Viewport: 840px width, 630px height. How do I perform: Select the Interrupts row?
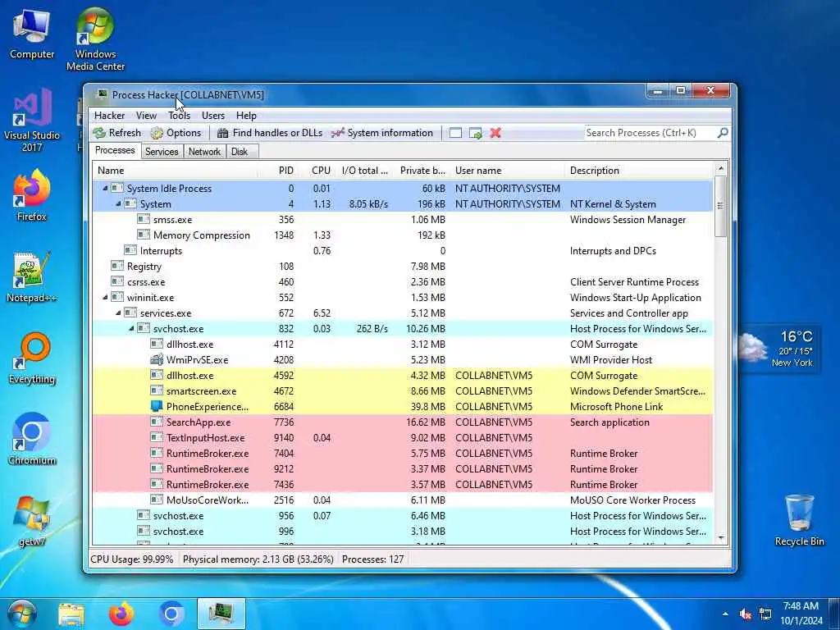(403, 251)
